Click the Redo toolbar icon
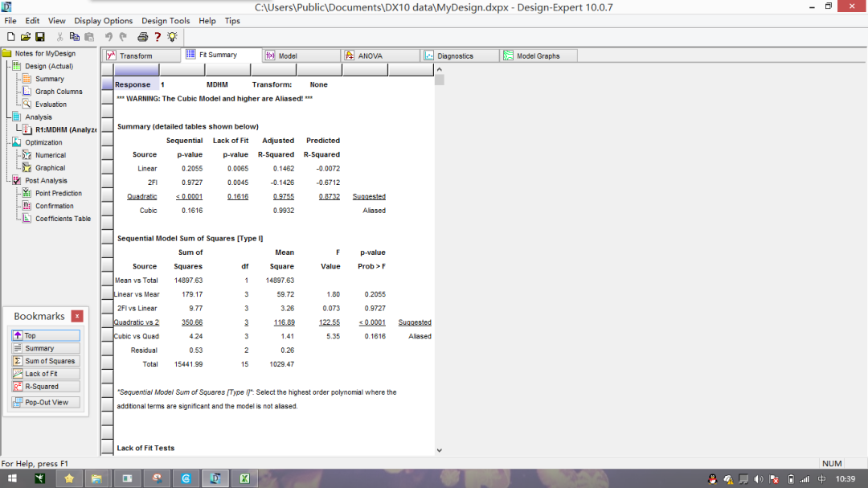This screenshot has width=868, height=488. tap(123, 36)
